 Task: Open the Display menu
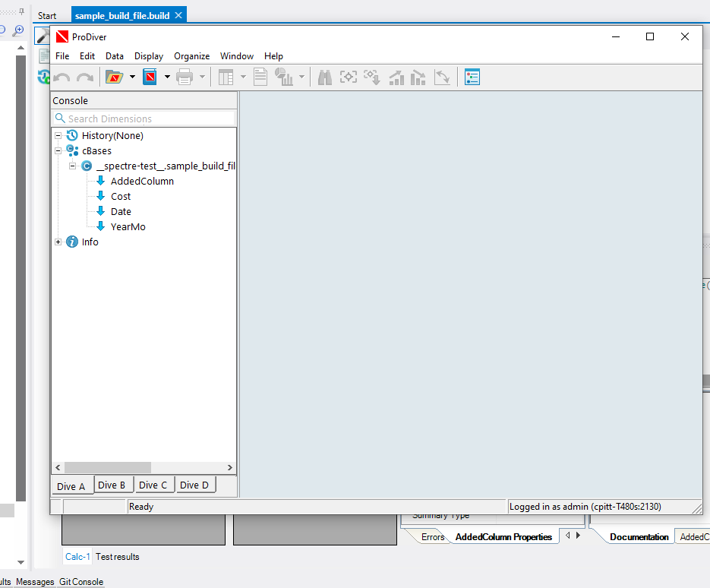149,56
